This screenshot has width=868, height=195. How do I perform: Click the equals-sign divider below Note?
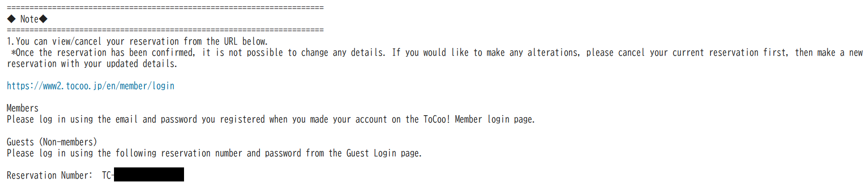165,30
